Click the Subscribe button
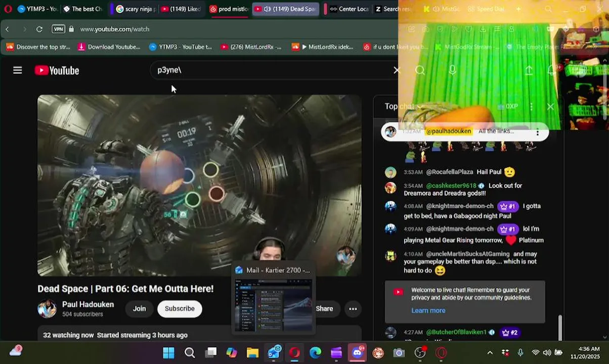The image size is (609, 364). click(x=180, y=308)
